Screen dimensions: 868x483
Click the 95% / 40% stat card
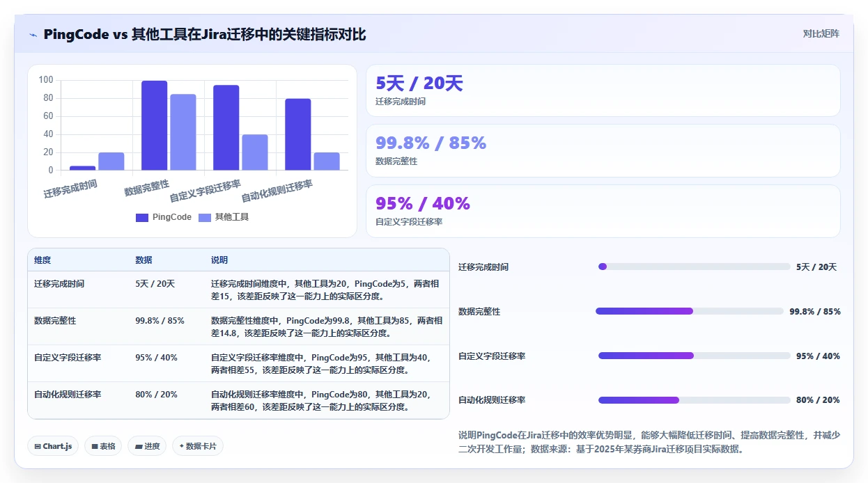coord(603,211)
